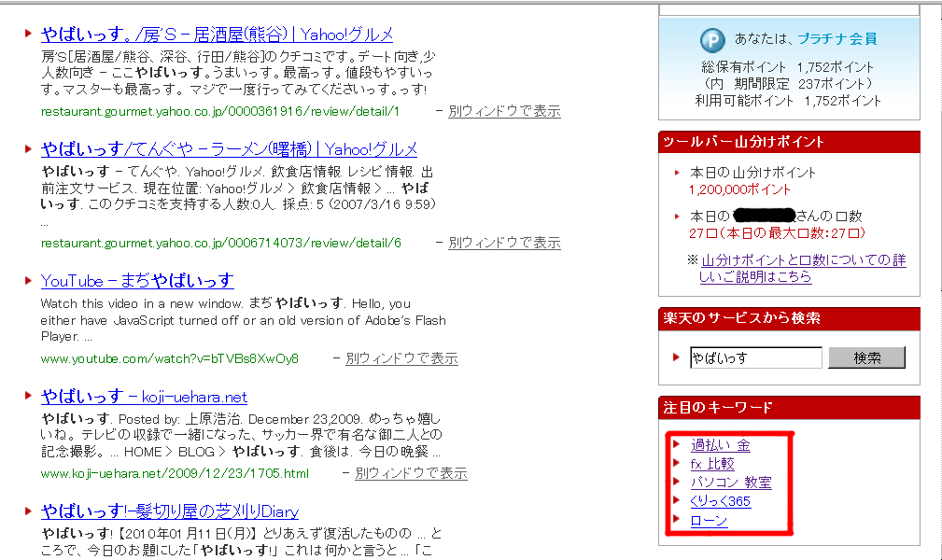Click the www.koji-uehara.net/2009/12/23/1705.html URL text
Viewport: 942px width, 560px height.
click(175, 474)
